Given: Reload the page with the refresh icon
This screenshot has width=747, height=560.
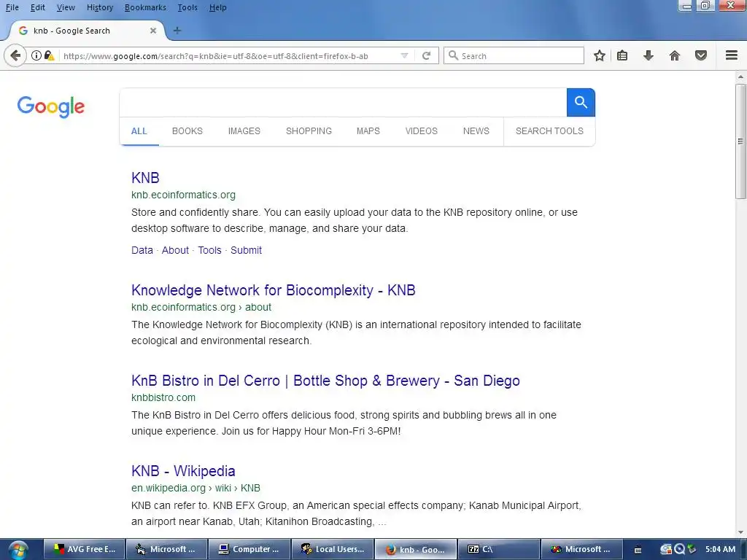Looking at the screenshot, I should point(426,55).
